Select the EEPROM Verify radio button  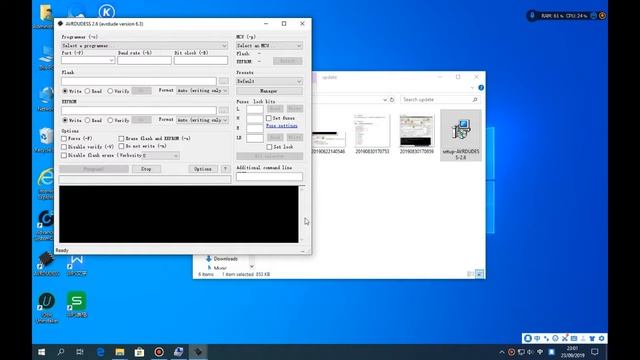coord(110,120)
